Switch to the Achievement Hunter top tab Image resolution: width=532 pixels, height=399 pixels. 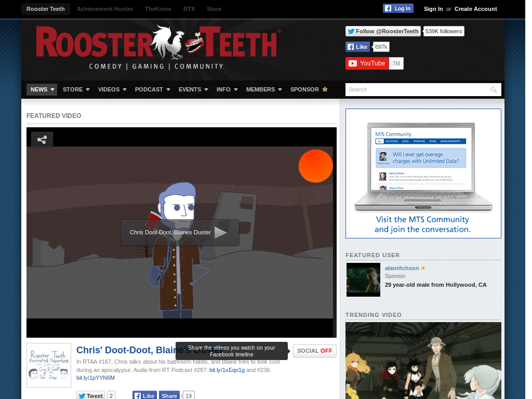click(x=105, y=9)
